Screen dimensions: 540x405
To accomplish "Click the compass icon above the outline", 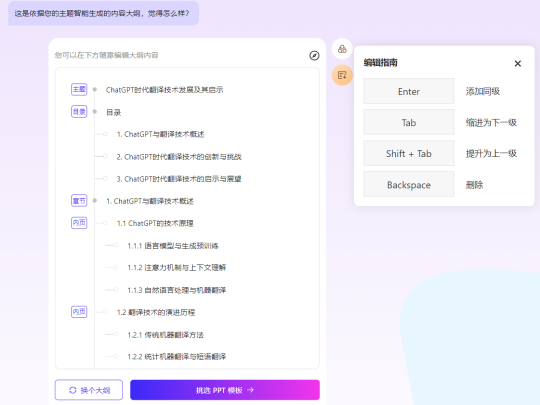I will 314,55.
